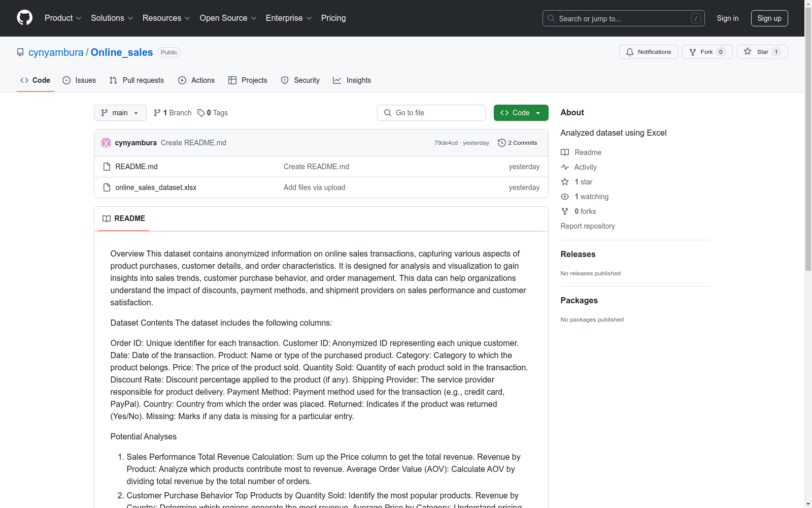
Task: Click the cynyambura avatar in commit row
Action: [x=106, y=143]
